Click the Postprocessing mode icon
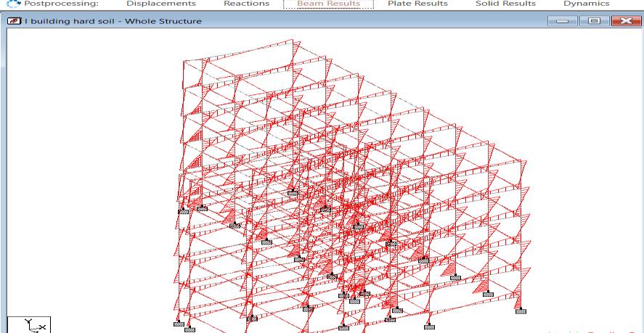 pos(14,4)
